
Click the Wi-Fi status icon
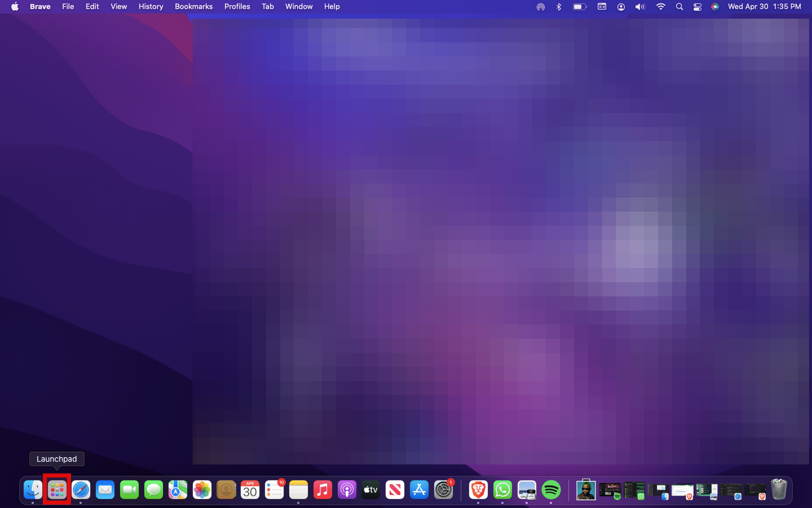(x=660, y=7)
